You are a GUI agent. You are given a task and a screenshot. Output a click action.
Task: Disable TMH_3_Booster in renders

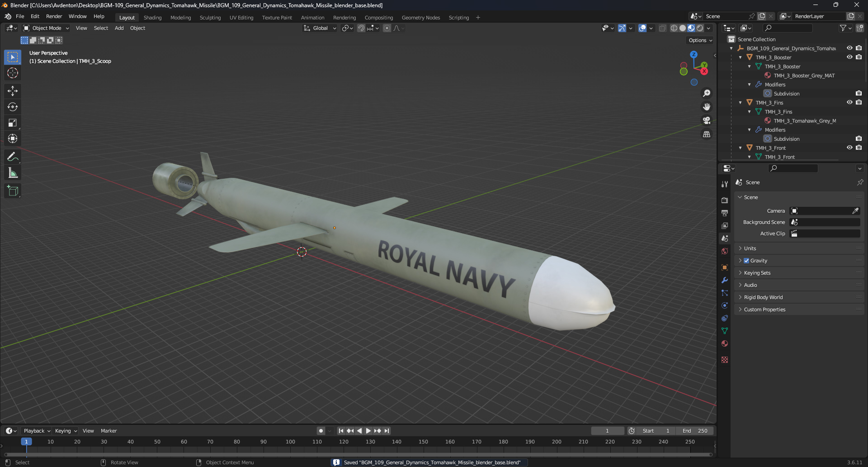859,57
